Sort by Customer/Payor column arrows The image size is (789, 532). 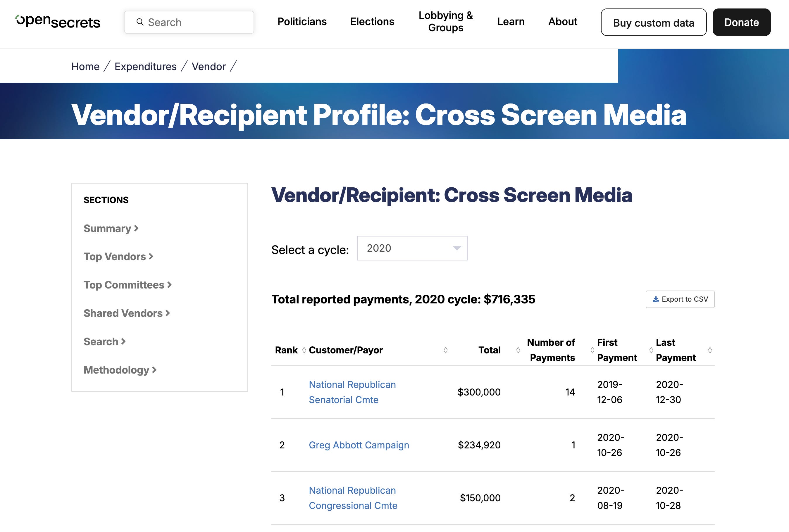tap(446, 350)
